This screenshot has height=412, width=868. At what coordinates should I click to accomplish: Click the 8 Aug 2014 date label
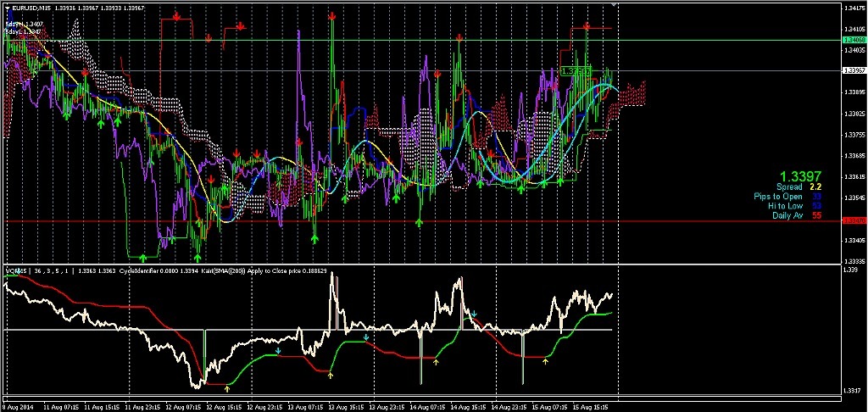pyautogui.click(x=18, y=406)
